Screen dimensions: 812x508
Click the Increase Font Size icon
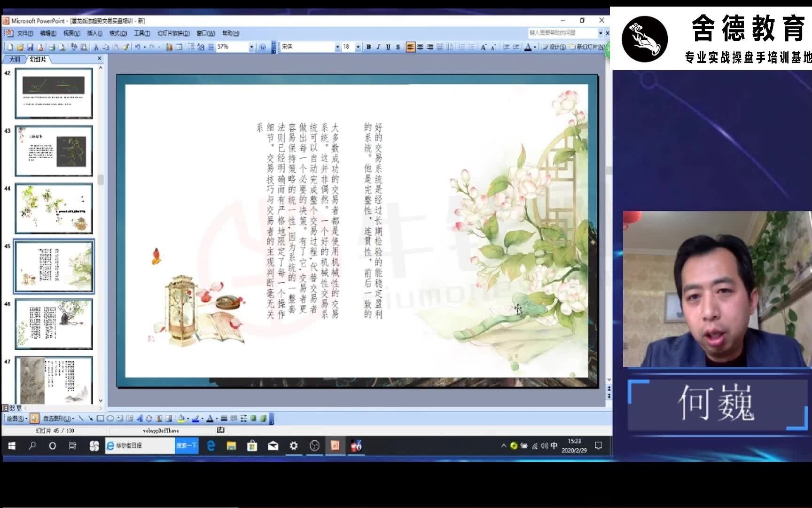coord(483,47)
